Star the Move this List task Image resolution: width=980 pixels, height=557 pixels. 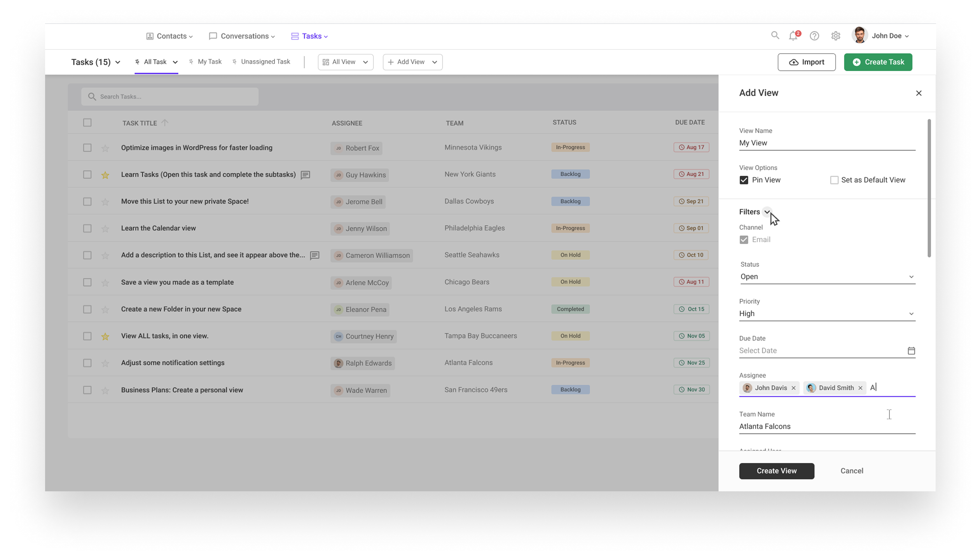pyautogui.click(x=105, y=202)
